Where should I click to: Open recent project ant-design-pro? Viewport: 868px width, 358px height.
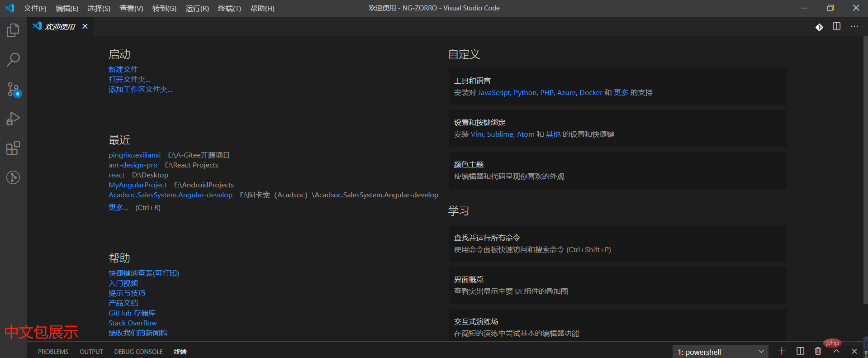(133, 165)
